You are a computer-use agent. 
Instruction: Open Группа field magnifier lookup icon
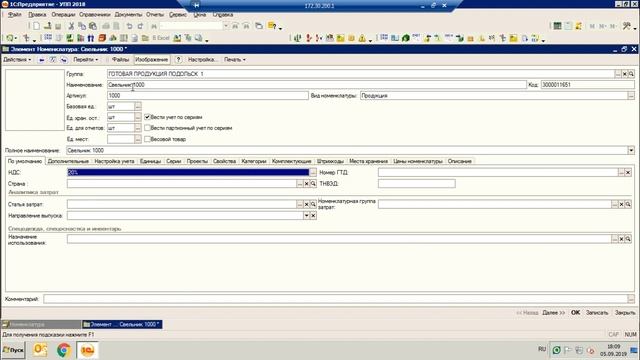click(x=631, y=74)
